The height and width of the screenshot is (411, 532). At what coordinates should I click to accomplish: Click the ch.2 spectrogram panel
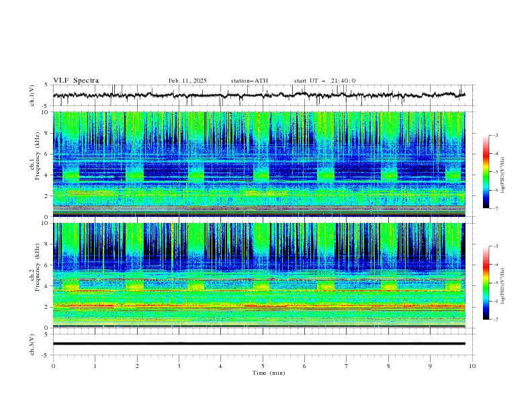click(259, 275)
